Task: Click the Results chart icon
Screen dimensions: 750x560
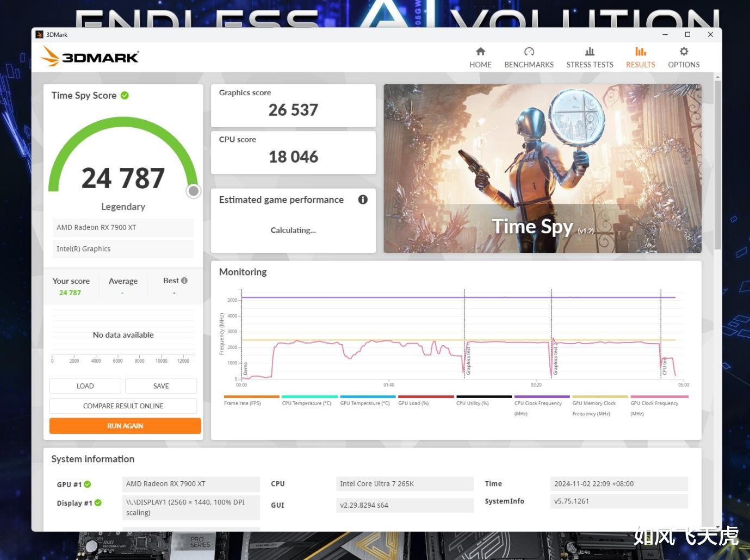Action: [x=641, y=52]
